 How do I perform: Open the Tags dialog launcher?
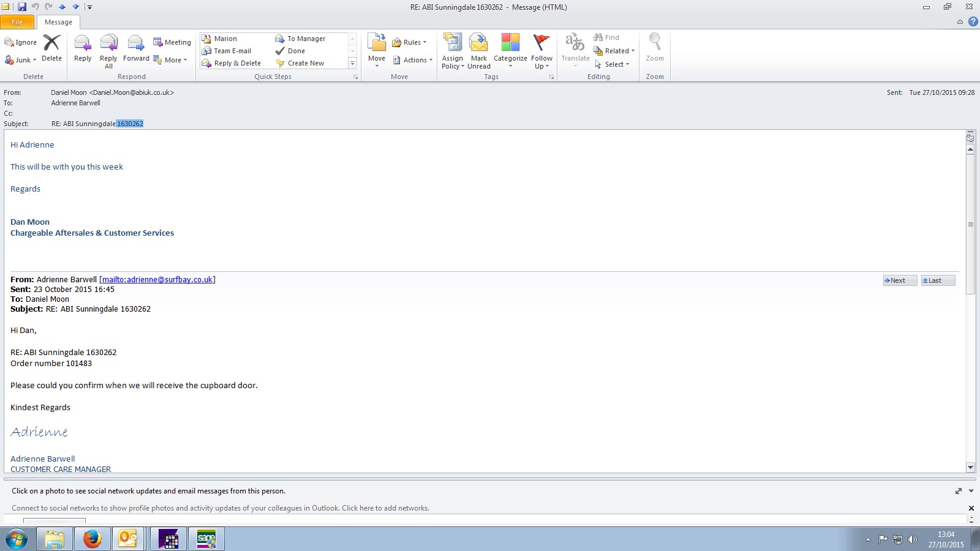coord(551,77)
